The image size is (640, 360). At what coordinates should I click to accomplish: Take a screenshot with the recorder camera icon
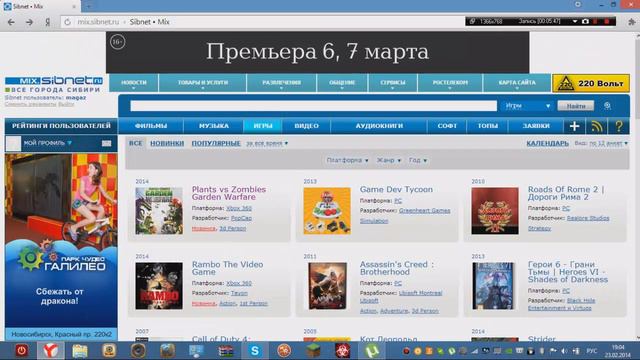coord(585,21)
